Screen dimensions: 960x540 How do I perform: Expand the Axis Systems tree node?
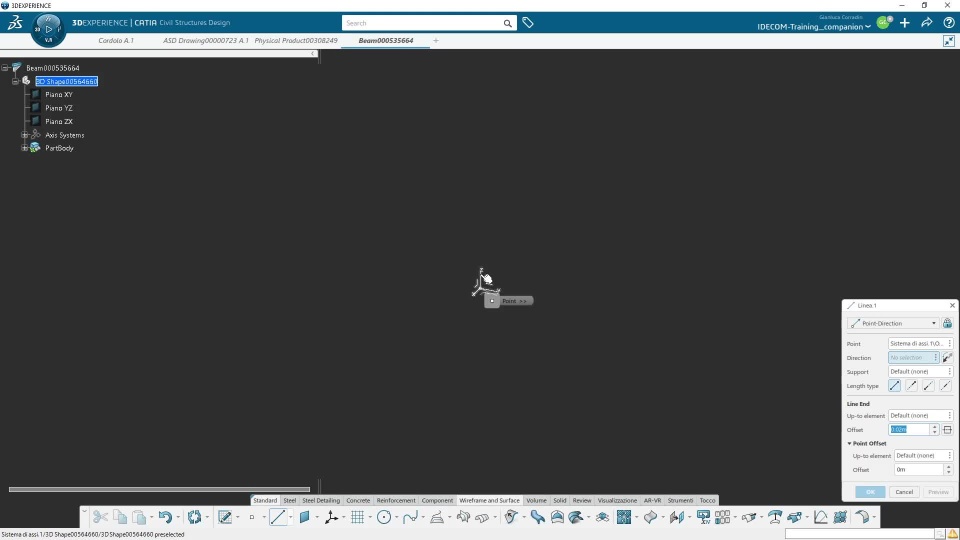coord(24,135)
